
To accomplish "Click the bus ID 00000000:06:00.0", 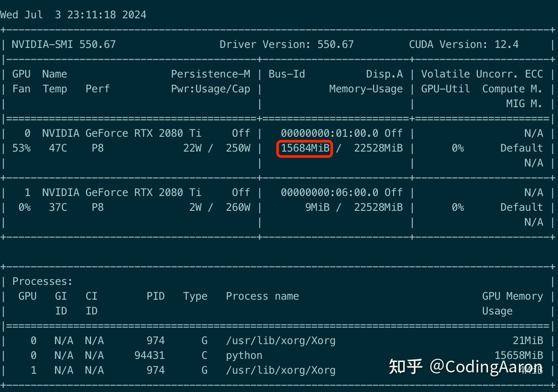I will 329,193.
